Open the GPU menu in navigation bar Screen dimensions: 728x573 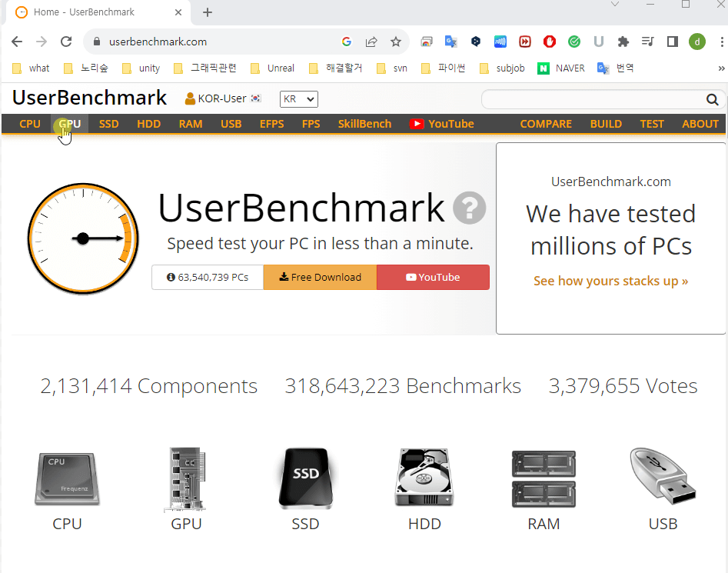coord(70,124)
